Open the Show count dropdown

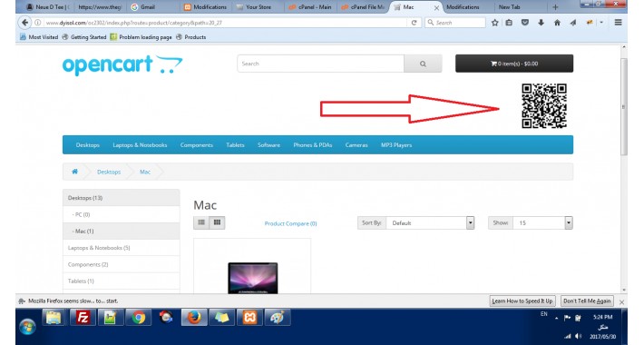pyautogui.click(x=542, y=222)
